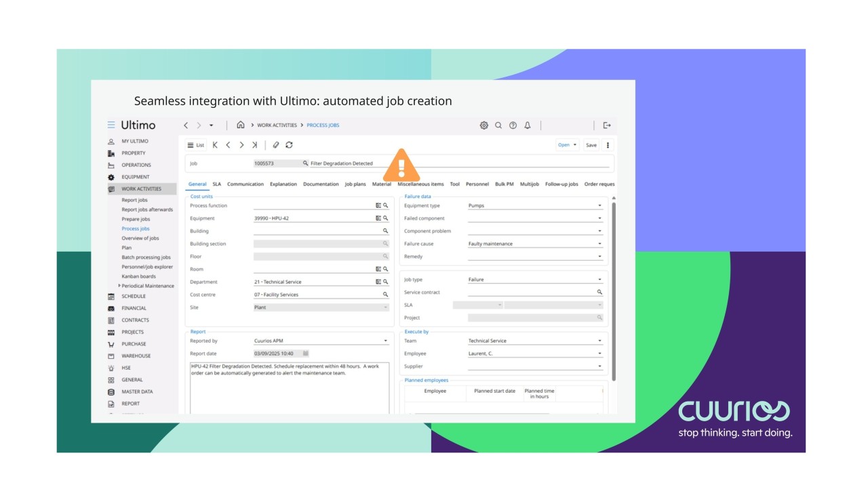Viewport: 868px width, 502px height.
Task: Click the search magnifier in top bar
Action: pos(498,125)
